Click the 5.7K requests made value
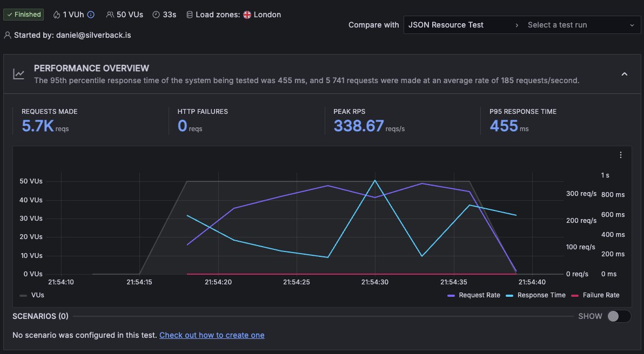The image size is (644, 354). click(x=38, y=126)
